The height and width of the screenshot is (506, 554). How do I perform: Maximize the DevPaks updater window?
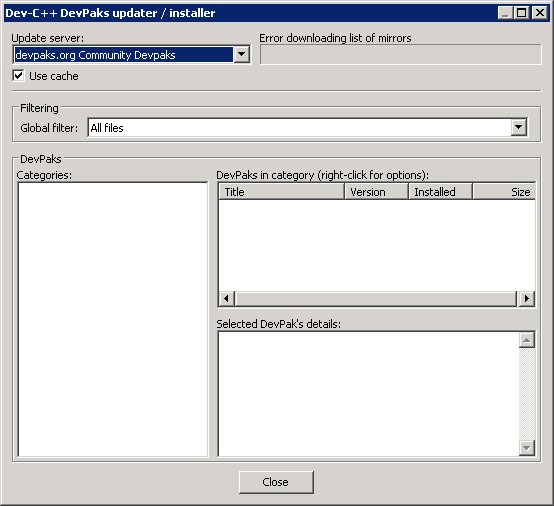point(521,13)
